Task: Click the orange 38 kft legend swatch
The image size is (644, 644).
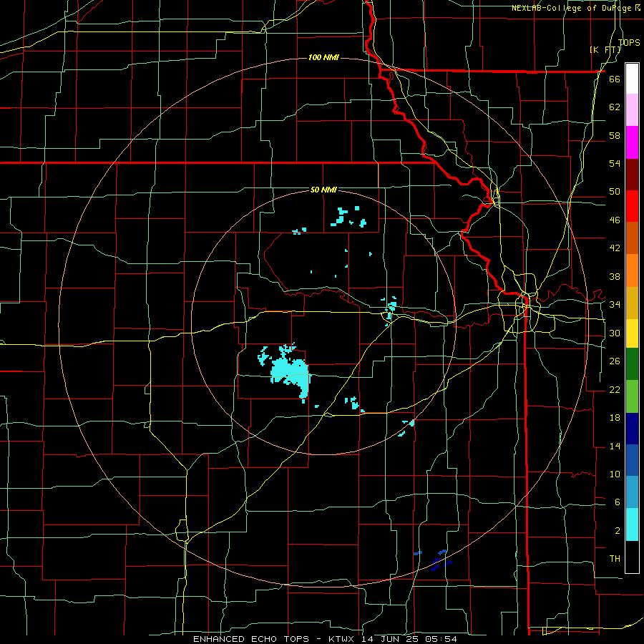Action: tap(632, 270)
